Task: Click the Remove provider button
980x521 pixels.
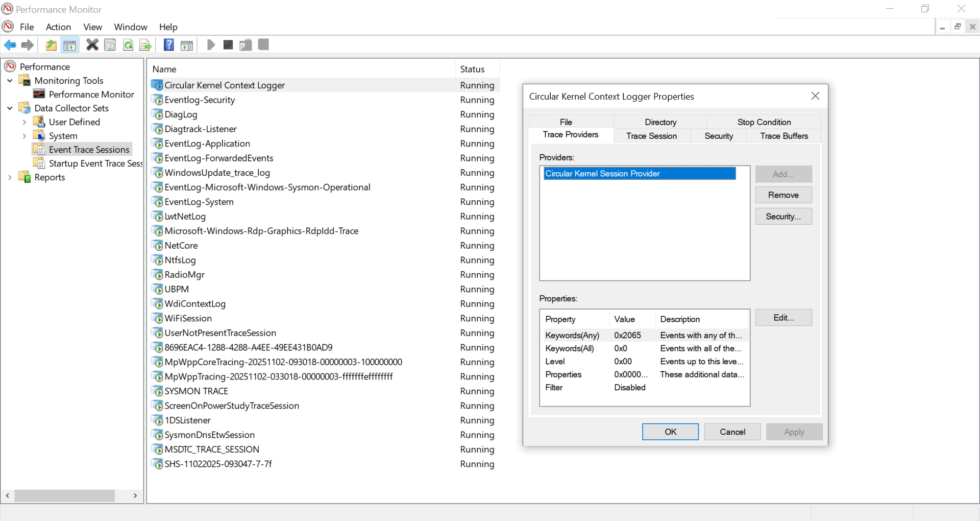Action: click(783, 195)
